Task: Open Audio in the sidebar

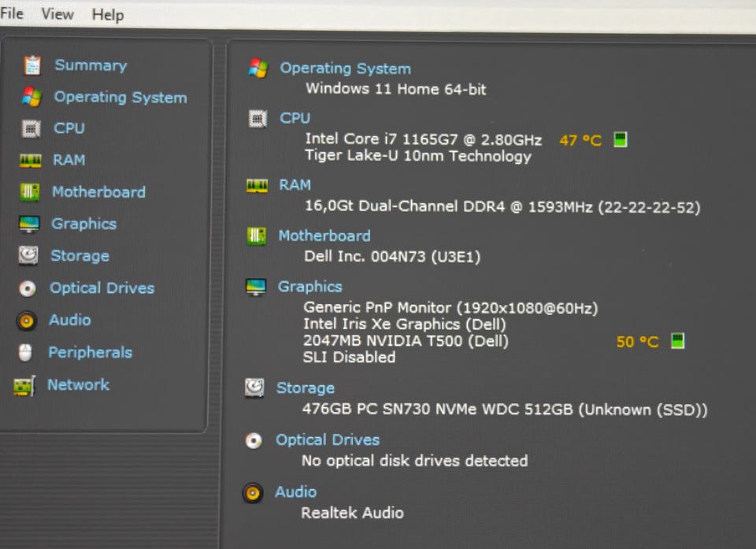Action: [70, 320]
